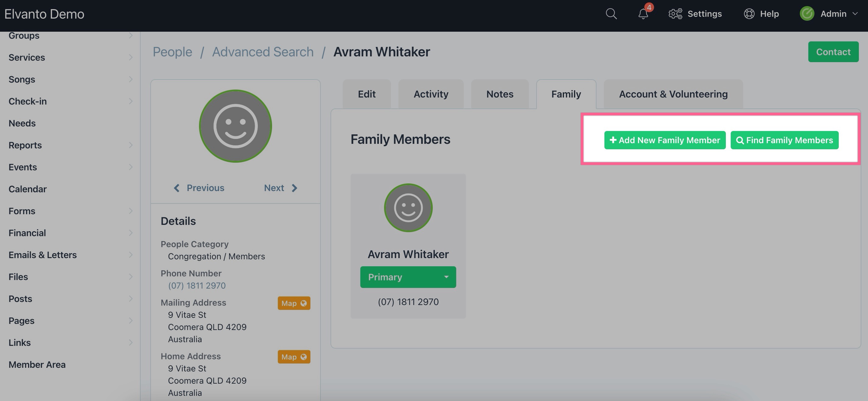This screenshot has width=868, height=401.
Task: Open the notifications bell icon
Action: point(643,14)
